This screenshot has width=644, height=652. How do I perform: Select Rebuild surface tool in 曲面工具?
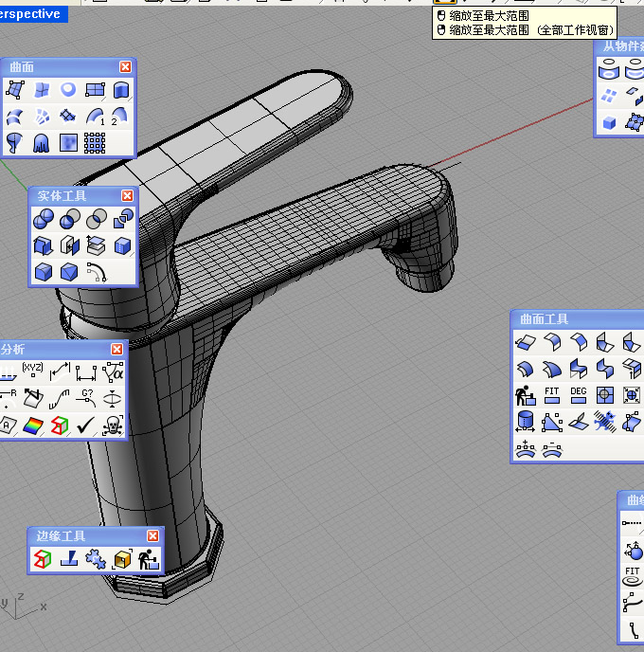(x=526, y=395)
